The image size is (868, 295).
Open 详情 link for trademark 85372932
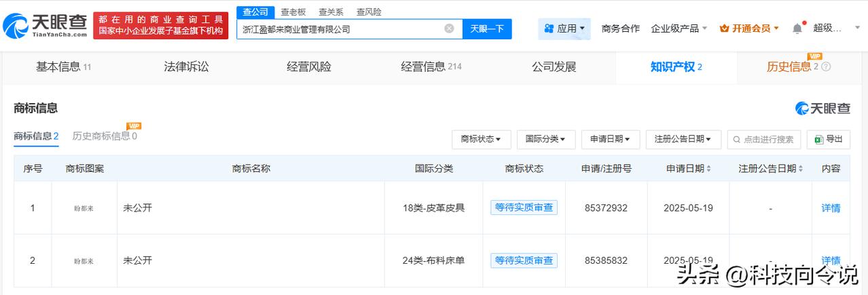point(831,208)
